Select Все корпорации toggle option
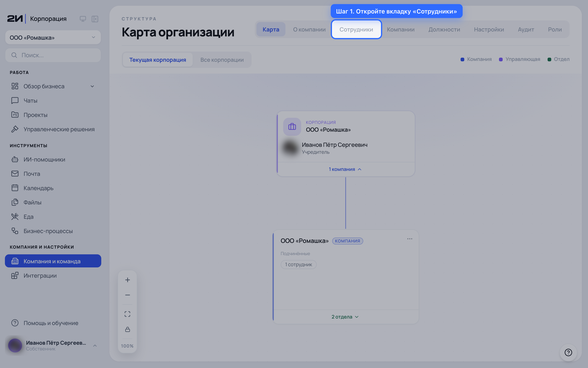The width and height of the screenshot is (588, 368). [x=222, y=60]
